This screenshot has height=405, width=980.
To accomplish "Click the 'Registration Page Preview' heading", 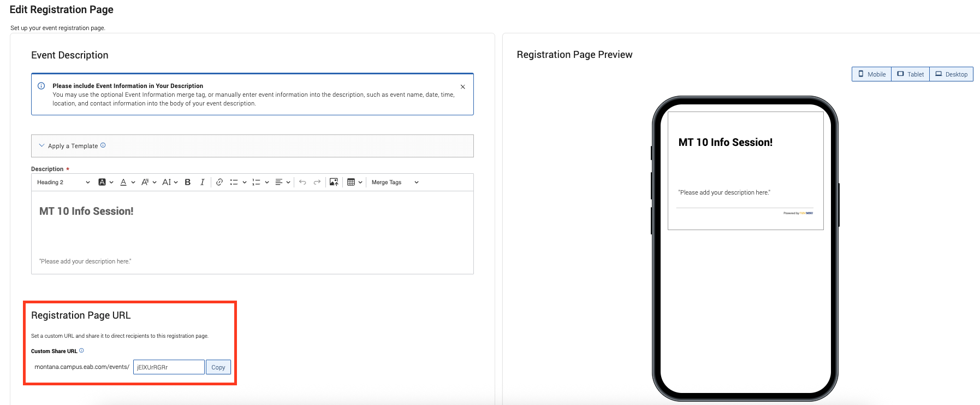I will [575, 55].
